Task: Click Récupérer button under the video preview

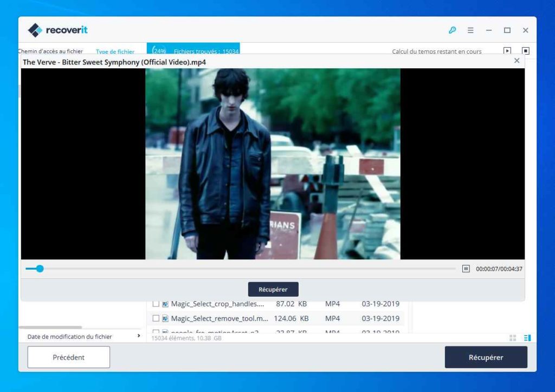Action: (273, 289)
